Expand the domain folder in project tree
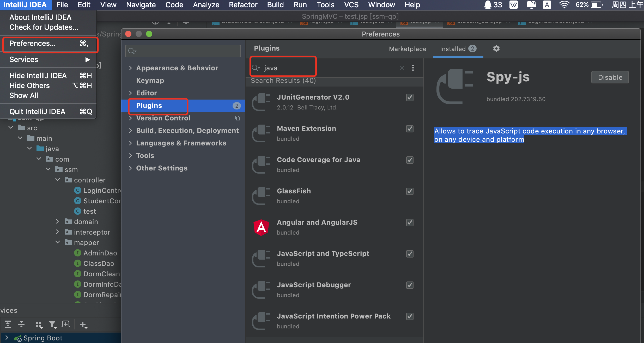Screen dimensions: 644x343 [x=58, y=222]
